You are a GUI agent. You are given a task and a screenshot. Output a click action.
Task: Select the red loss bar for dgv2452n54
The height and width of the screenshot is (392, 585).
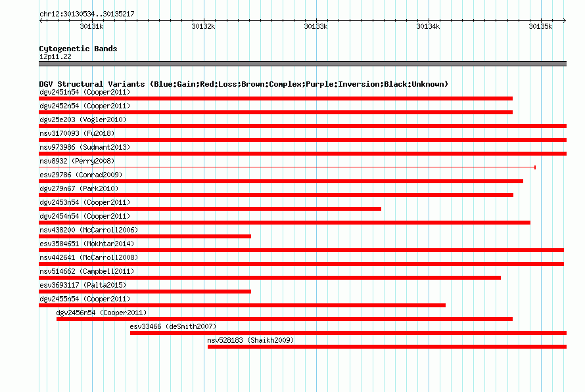(x=275, y=112)
